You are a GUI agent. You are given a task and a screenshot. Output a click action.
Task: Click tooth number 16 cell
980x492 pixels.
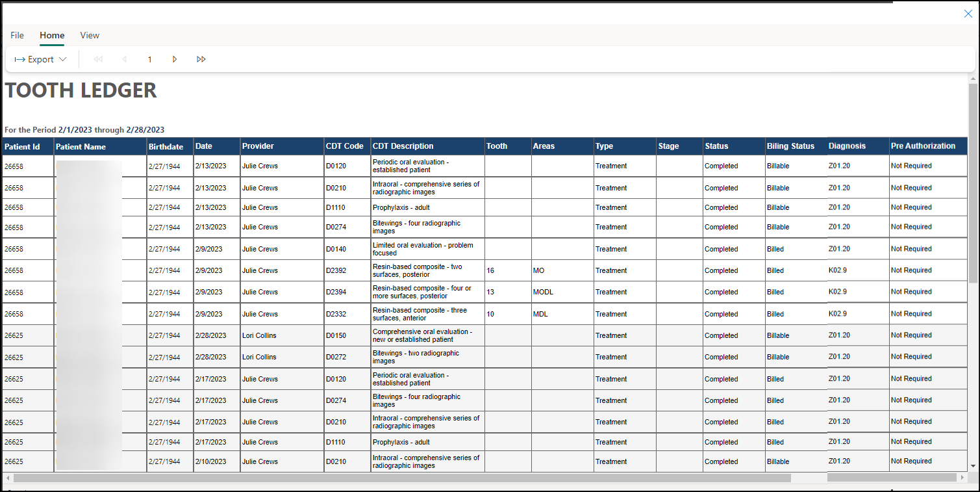[x=508, y=270]
